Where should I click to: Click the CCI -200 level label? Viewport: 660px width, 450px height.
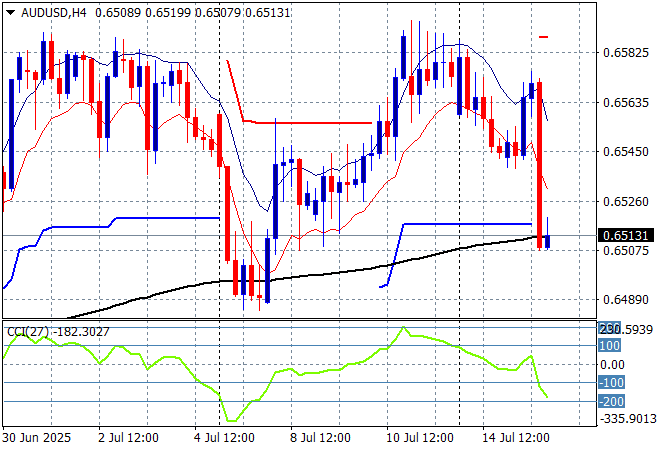(x=611, y=401)
